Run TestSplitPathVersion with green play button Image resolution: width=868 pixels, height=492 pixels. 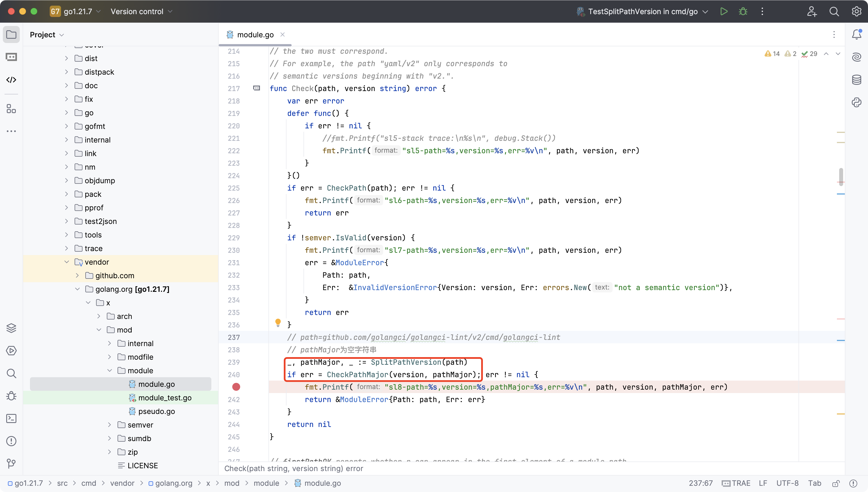724,12
